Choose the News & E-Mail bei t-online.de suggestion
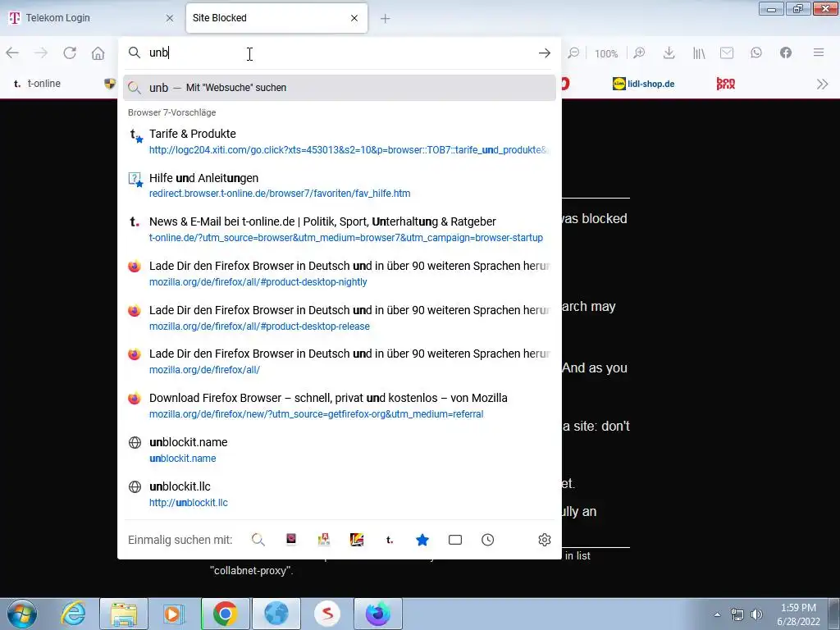 click(x=339, y=230)
